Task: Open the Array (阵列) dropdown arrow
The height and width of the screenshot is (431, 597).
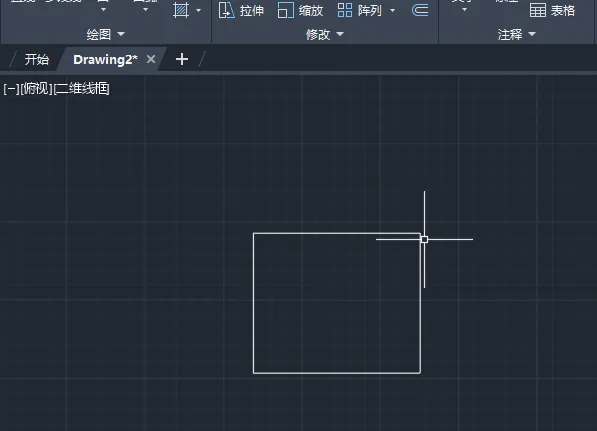Action: 393,11
